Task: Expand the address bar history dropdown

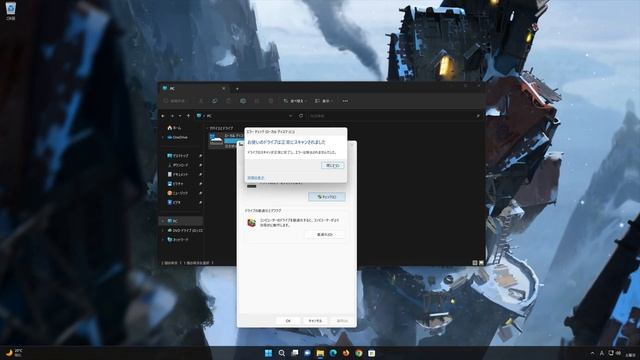Action: [x=290, y=116]
